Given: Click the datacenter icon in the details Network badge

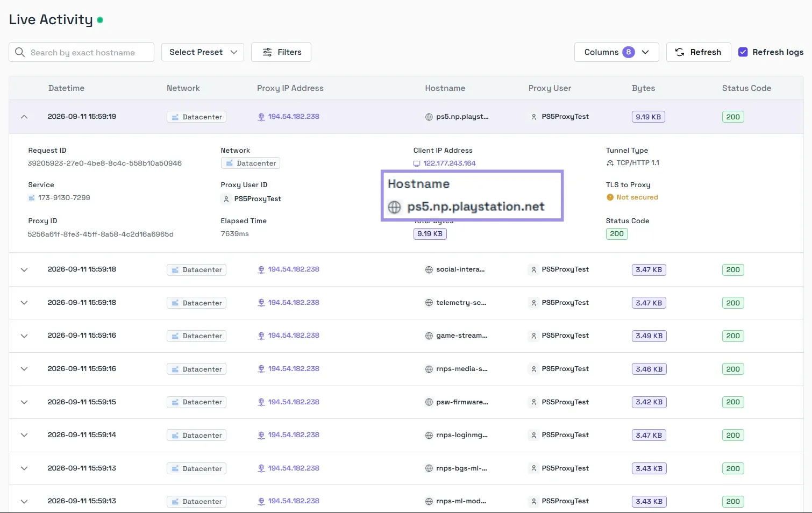Looking at the screenshot, I should (230, 163).
